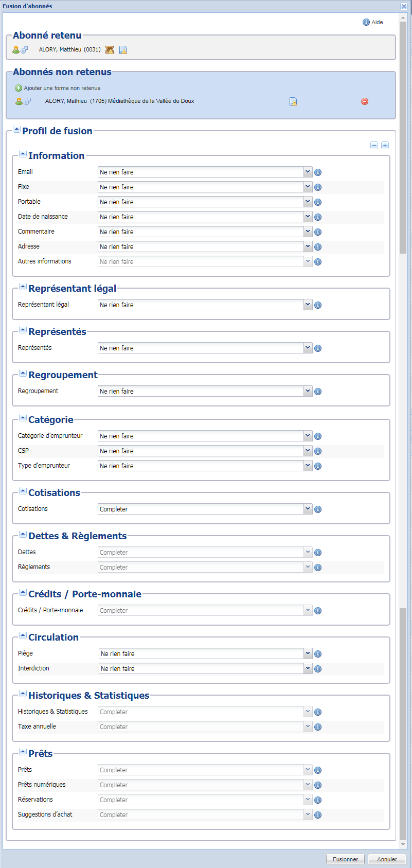
Task: Select ALORY, Mathieu (1705) Médiathèque row text
Action: (120, 101)
